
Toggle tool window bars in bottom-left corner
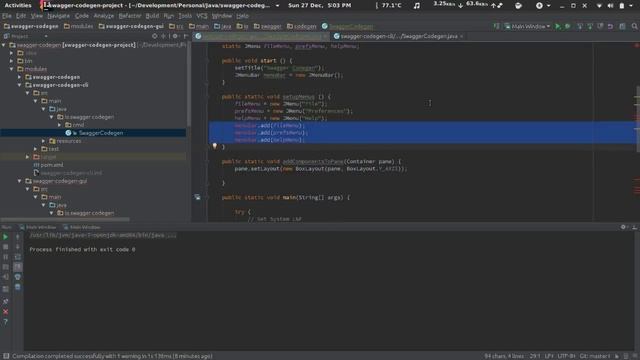tap(6, 356)
